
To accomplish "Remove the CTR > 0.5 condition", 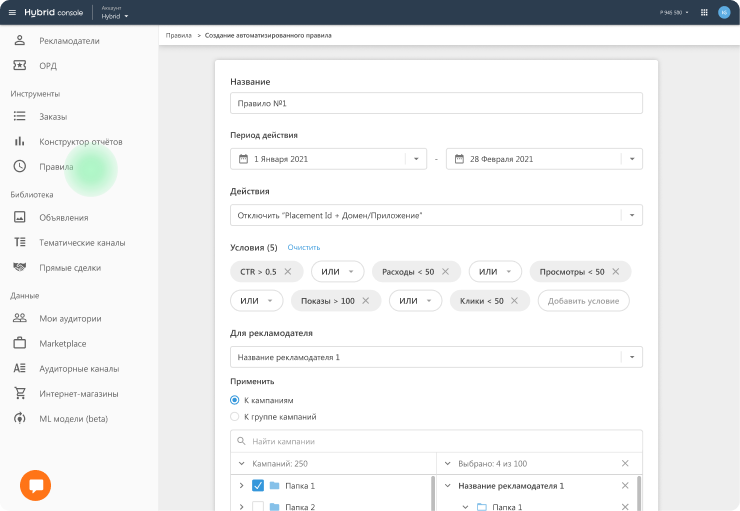I will tap(288, 272).
